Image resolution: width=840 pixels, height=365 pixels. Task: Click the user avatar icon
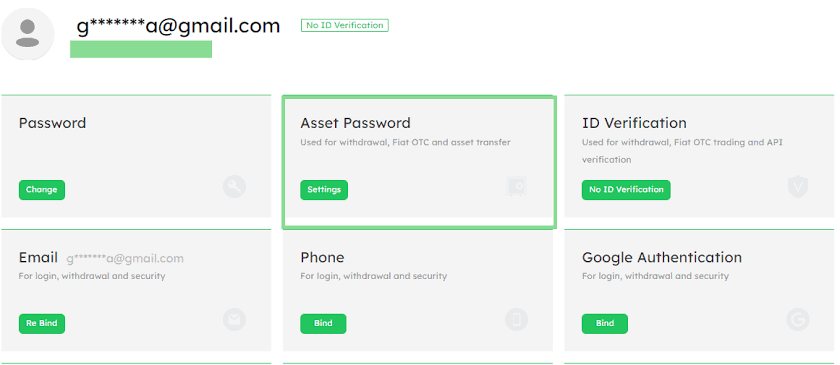pos(27,33)
